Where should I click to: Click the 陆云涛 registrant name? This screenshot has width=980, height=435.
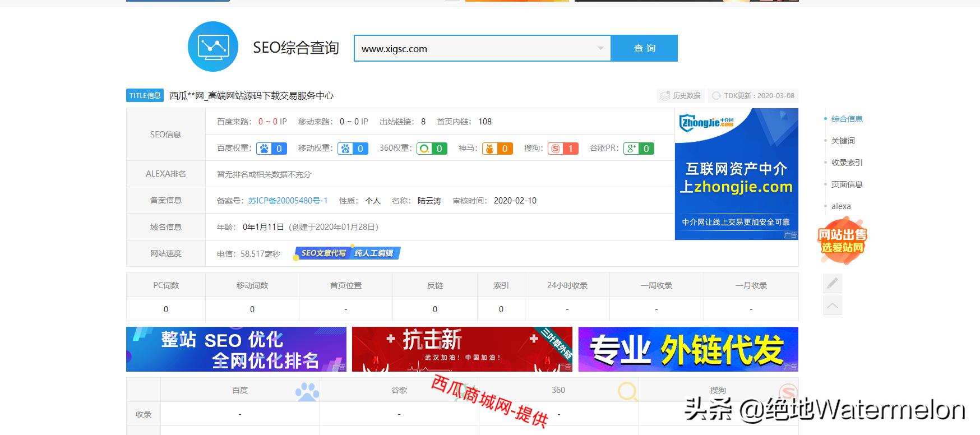(429, 201)
